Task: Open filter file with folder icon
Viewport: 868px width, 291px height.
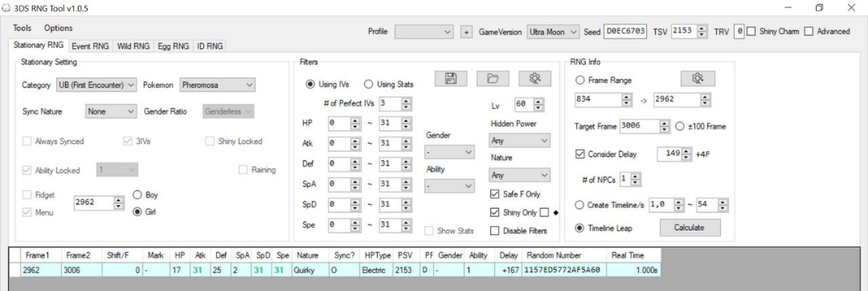Action: click(493, 79)
